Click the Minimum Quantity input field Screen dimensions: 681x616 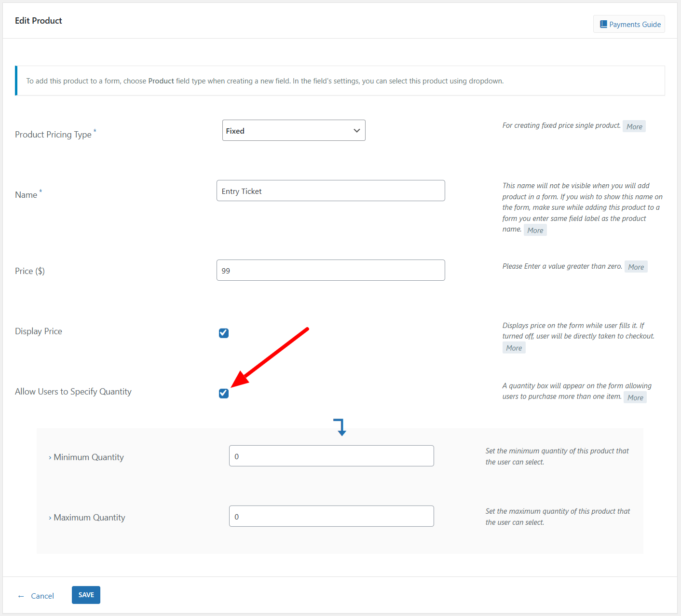click(x=331, y=456)
